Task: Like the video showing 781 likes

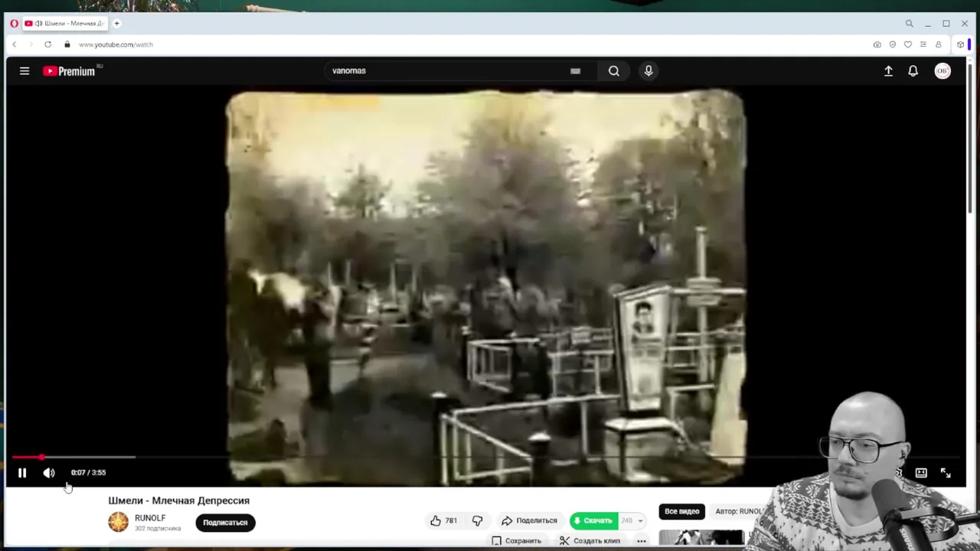Action: coord(443,521)
